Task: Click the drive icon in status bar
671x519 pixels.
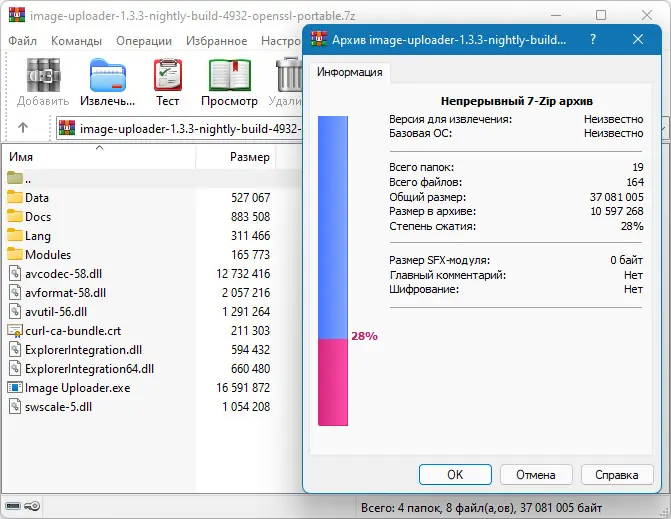Action: coord(13,506)
